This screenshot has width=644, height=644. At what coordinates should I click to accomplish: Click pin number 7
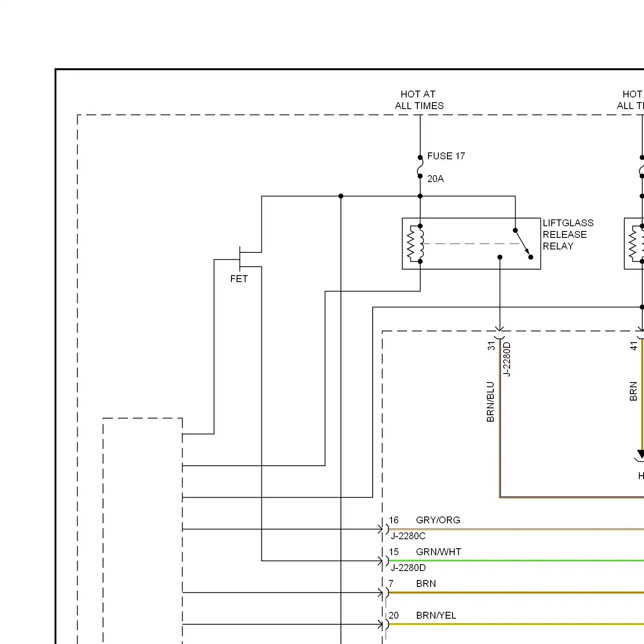pos(391,583)
